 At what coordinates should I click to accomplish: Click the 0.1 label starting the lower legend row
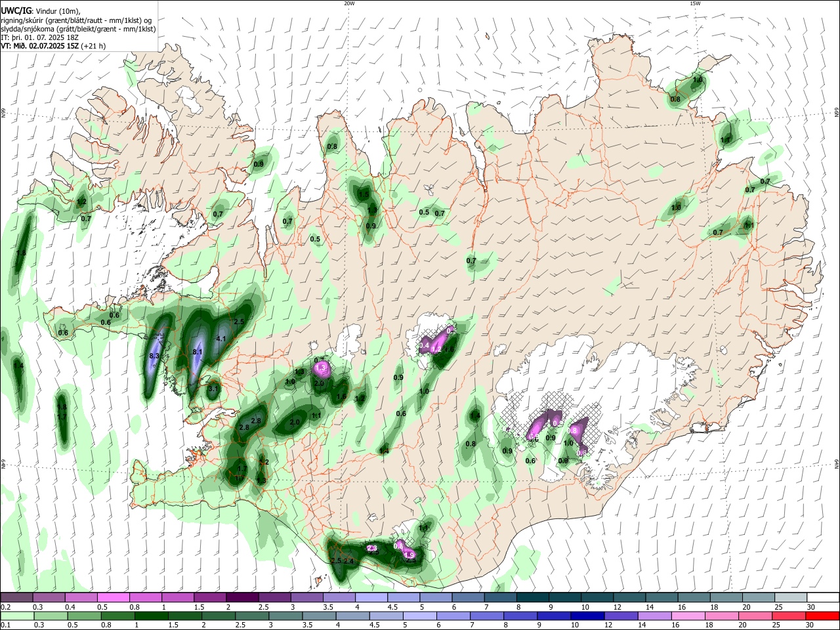click(x=5, y=625)
